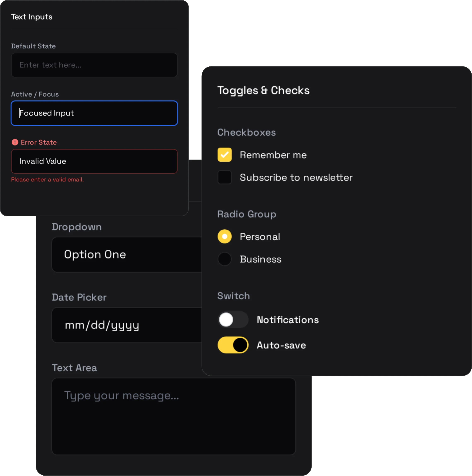This screenshot has height=476, width=472.
Task: Click the Enter text here input
Action: (x=94, y=65)
